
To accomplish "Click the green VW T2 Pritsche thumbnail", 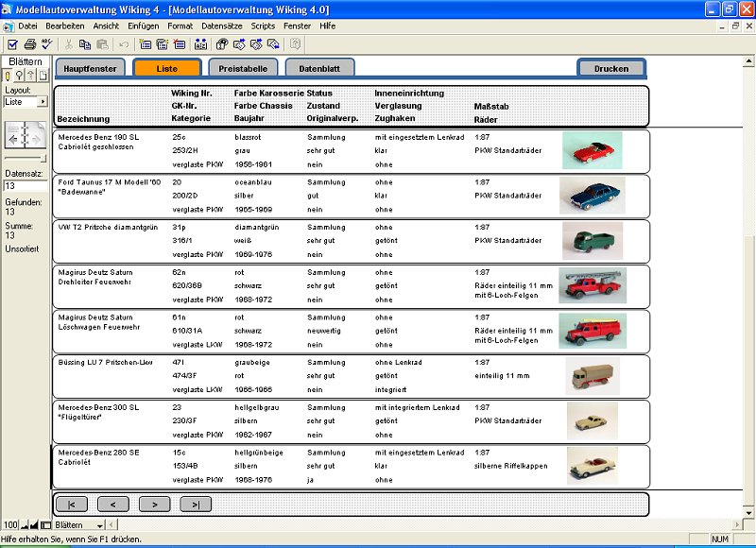I will (593, 241).
